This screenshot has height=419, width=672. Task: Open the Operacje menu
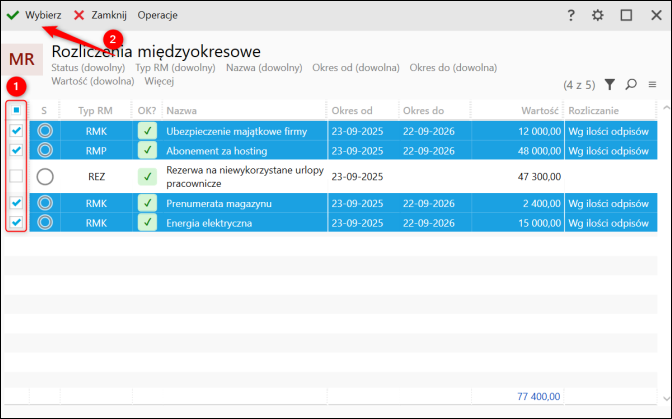tap(157, 16)
